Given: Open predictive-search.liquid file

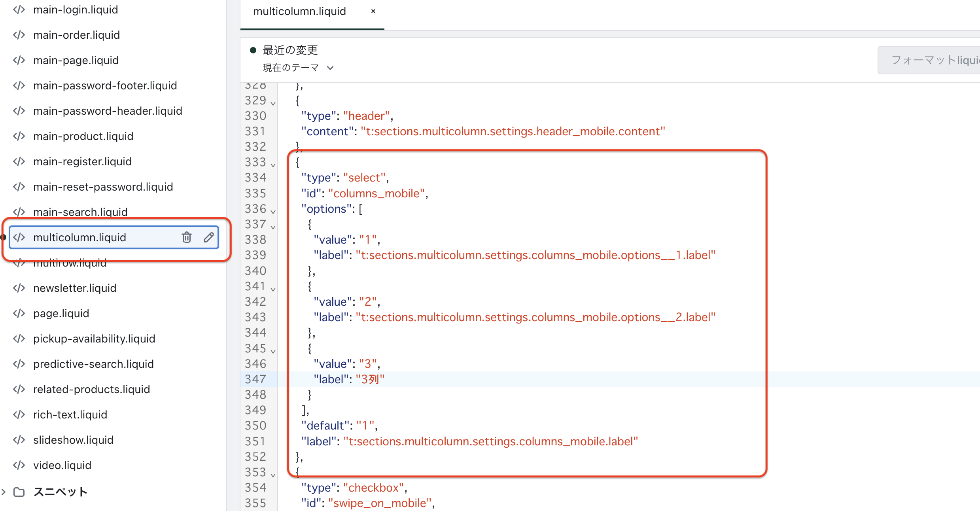Looking at the screenshot, I should click(x=93, y=364).
